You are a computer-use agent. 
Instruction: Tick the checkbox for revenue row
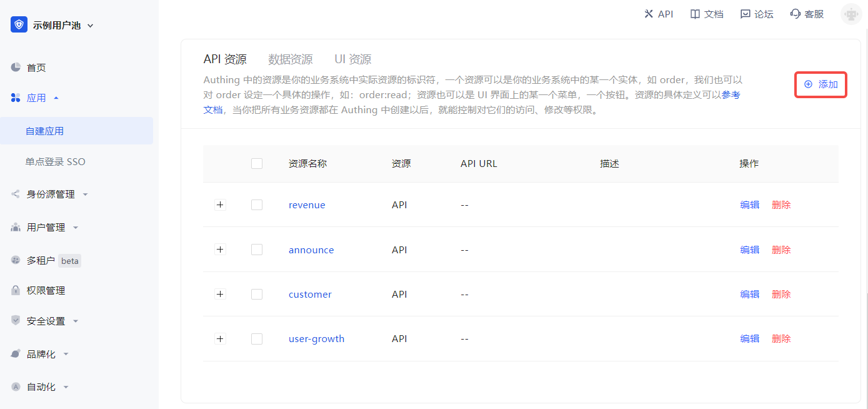(257, 205)
